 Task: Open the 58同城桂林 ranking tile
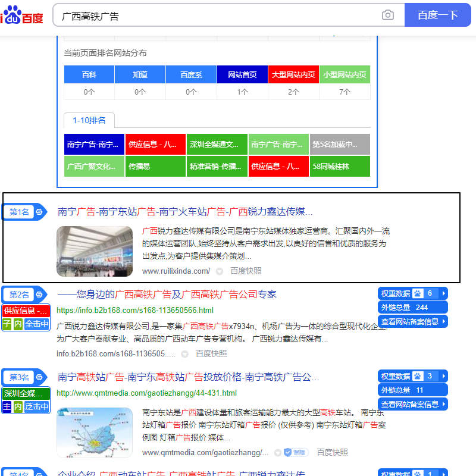click(x=340, y=166)
